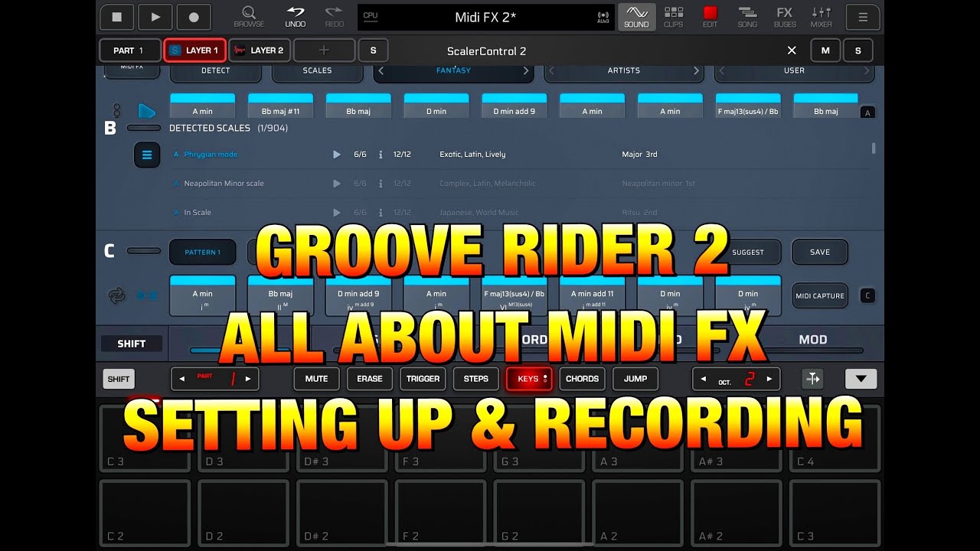
Task: Switch to the Sound view
Action: click(x=636, y=16)
